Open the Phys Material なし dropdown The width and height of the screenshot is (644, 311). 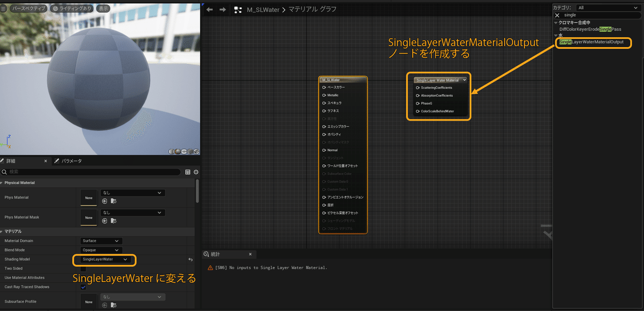click(133, 192)
